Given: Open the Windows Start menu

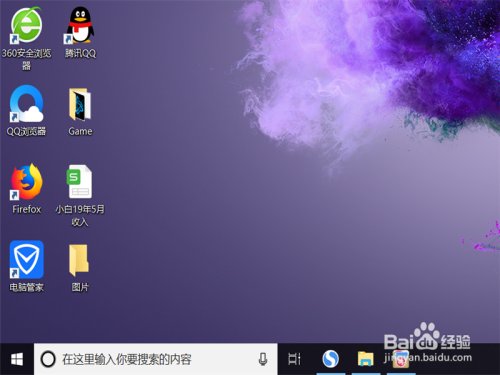Looking at the screenshot, I should pos(17,359).
